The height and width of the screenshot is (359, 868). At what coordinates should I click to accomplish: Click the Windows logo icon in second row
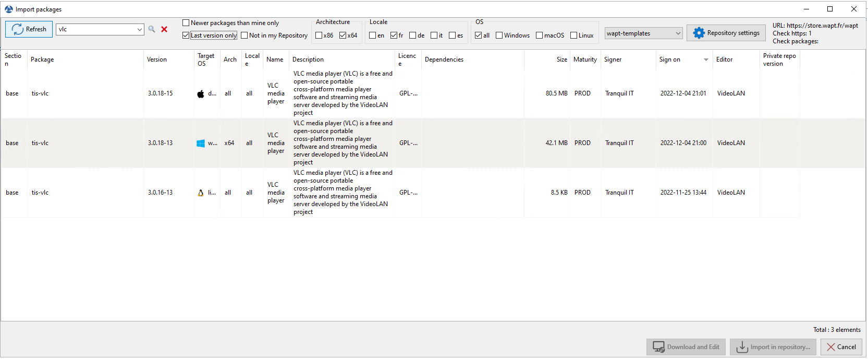point(201,143)
